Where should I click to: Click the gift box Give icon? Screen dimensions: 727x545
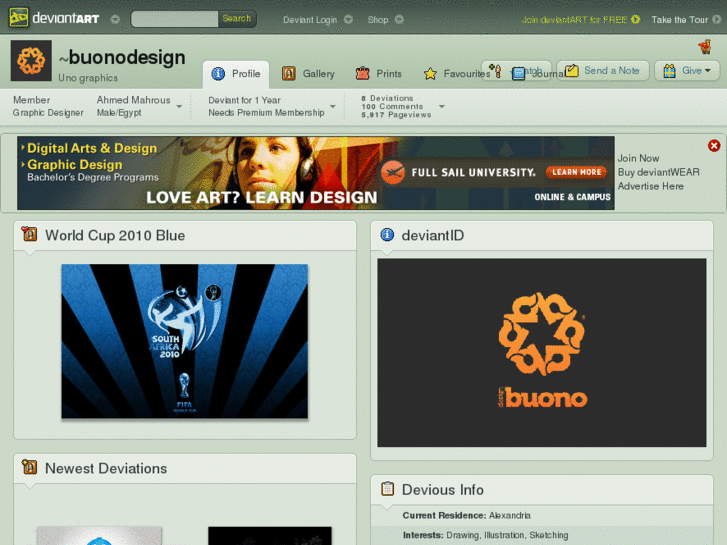point(669,71)
